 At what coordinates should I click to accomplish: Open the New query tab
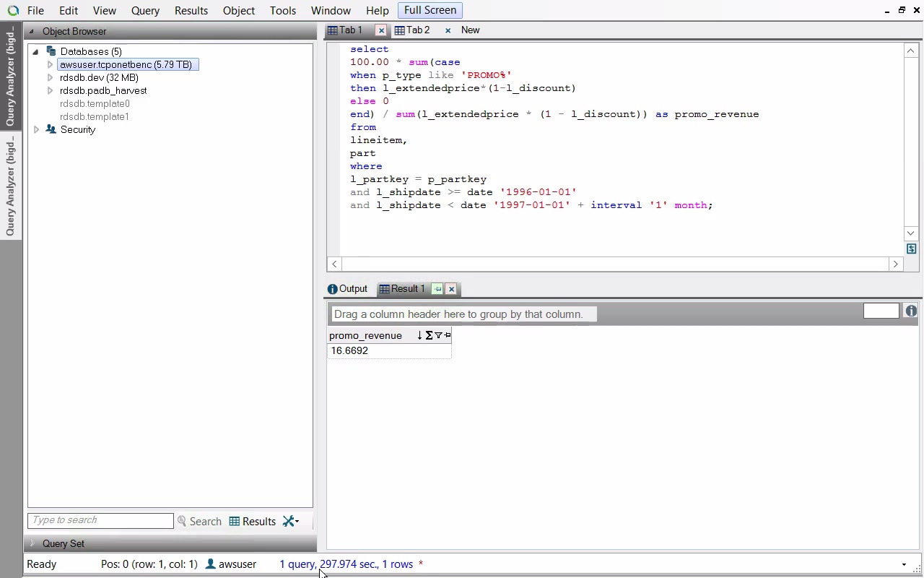point(470,30)
